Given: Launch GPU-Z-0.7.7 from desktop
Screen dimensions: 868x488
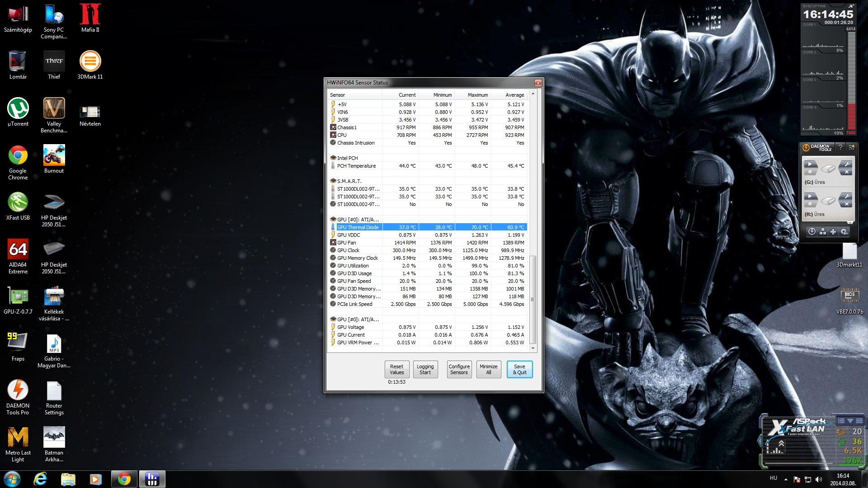Looking at the screenshot, I should coord(18,300).
